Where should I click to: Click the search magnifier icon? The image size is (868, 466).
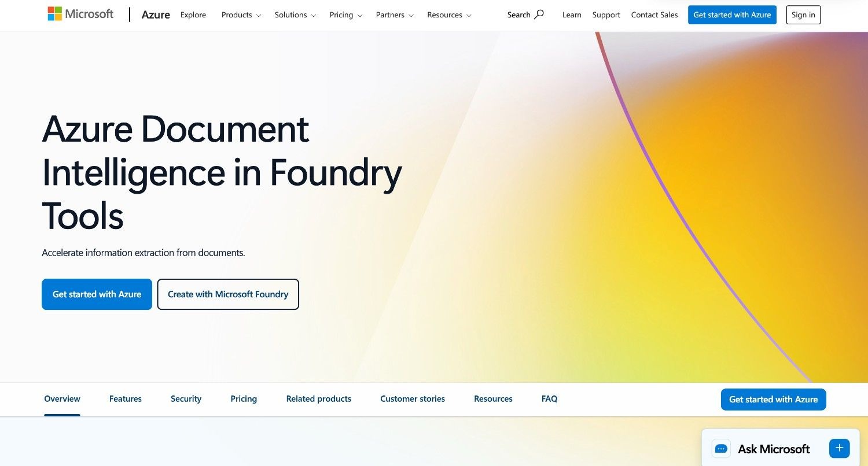point(539,14)
